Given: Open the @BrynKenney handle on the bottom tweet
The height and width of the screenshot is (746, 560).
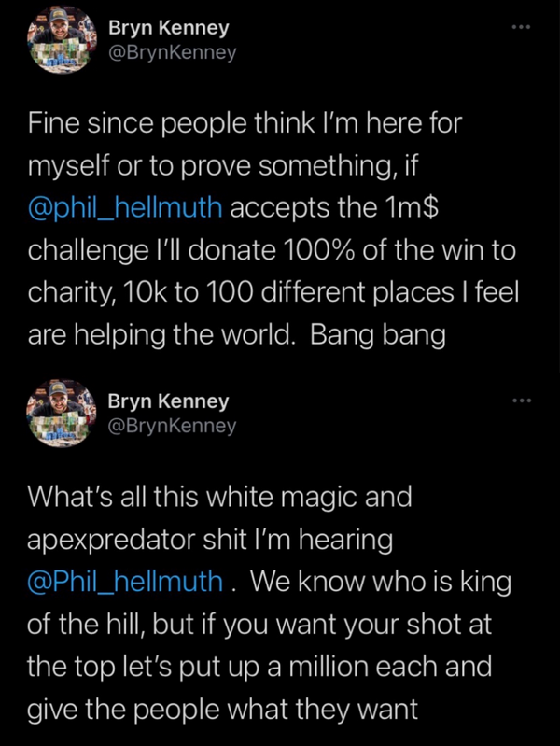Looking at the screenshot, I should pos(172,426).
